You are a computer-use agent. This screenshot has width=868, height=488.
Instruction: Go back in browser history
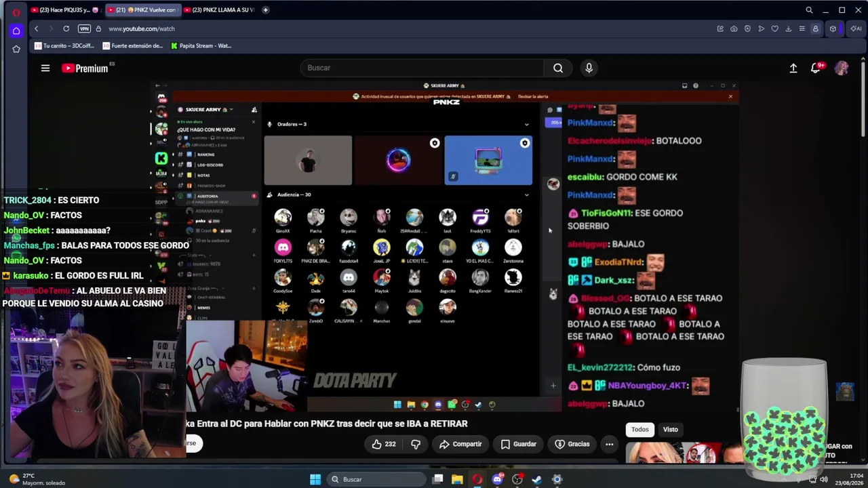tap(37, 28)
